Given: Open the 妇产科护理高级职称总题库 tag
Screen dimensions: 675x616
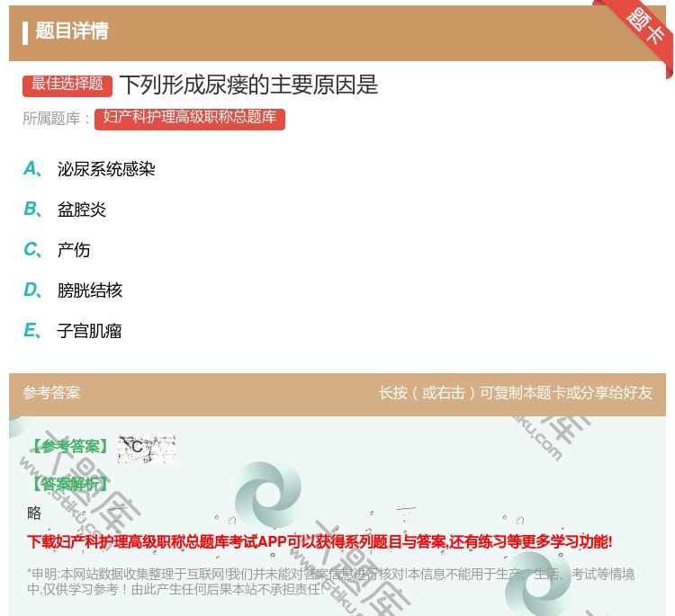Looking at the screenshot, I should pyautogui.click(x=190, y=119).
